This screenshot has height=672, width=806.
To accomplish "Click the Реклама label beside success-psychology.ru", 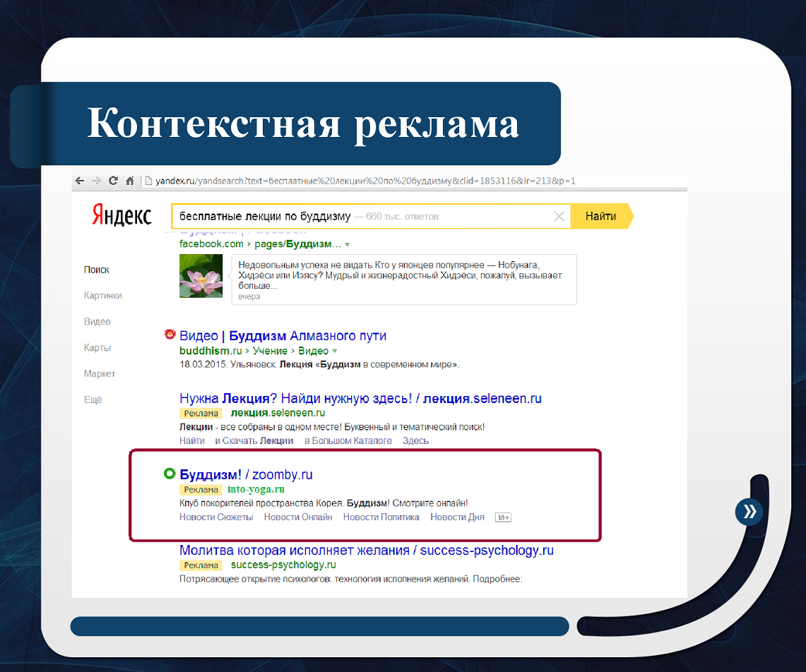I will [x=201, y=565].
